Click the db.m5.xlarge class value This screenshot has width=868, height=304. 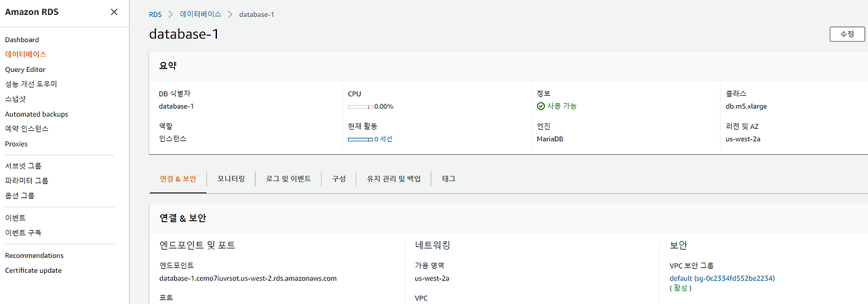(x=746, y=107)
